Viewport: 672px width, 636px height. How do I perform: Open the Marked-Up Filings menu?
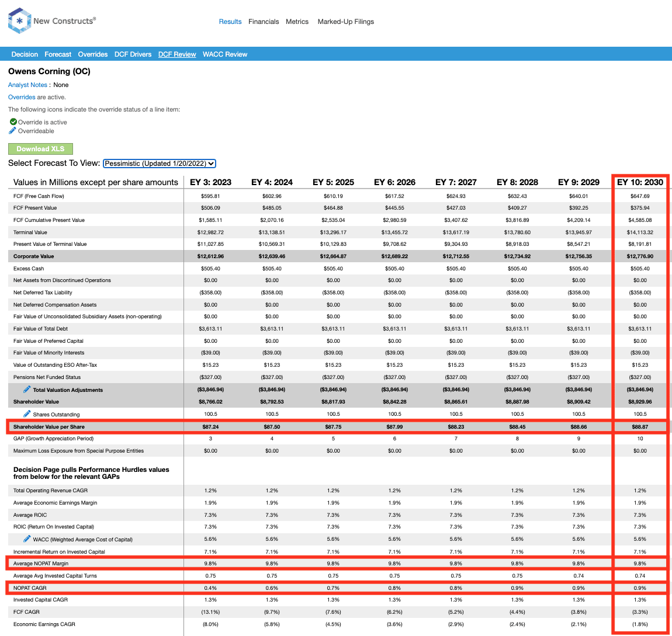point(346,22)
